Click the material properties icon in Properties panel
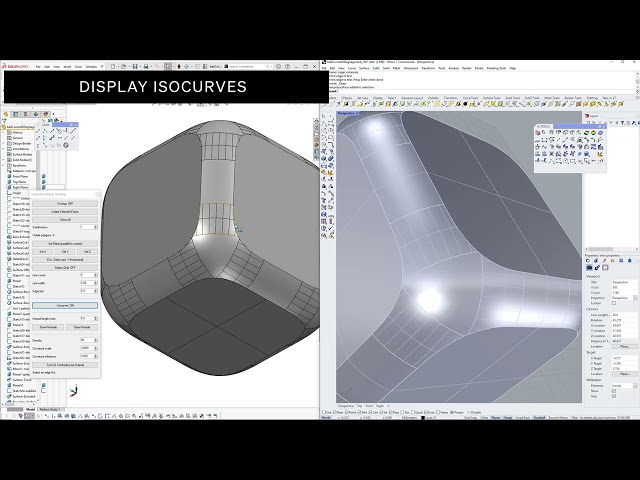Viewport: 640px width, 480px height. tap(597, 268)
